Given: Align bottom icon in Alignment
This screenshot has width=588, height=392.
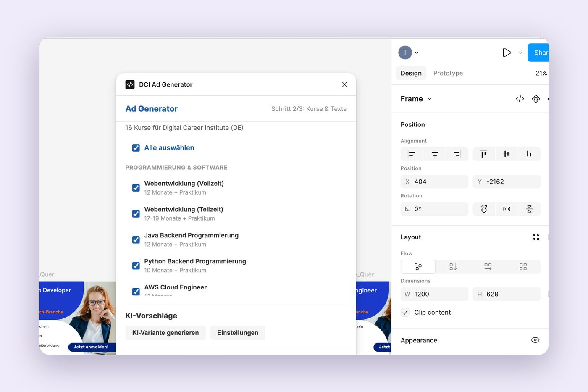Looking at the screenshot, I should tap(529, 154).
